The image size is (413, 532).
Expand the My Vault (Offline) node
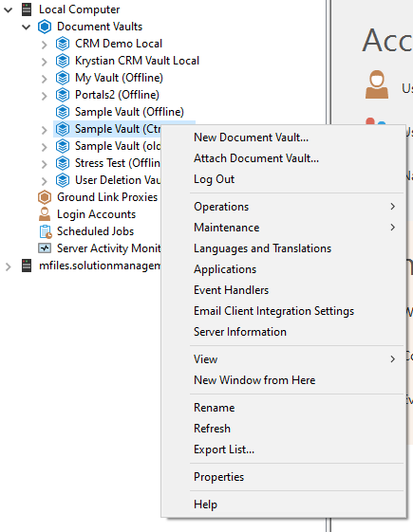[45, 79]
